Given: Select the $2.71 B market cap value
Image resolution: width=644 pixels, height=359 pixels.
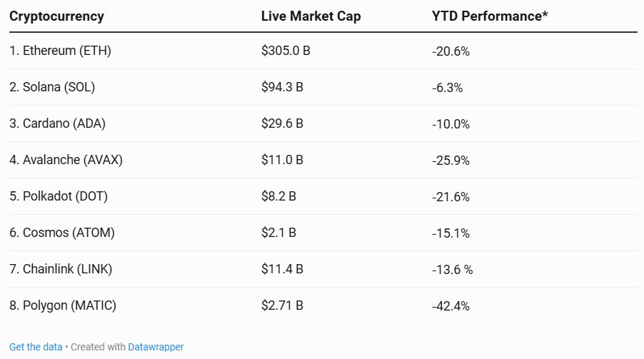Looking at the screenshot, I should (x=282, y=305).
